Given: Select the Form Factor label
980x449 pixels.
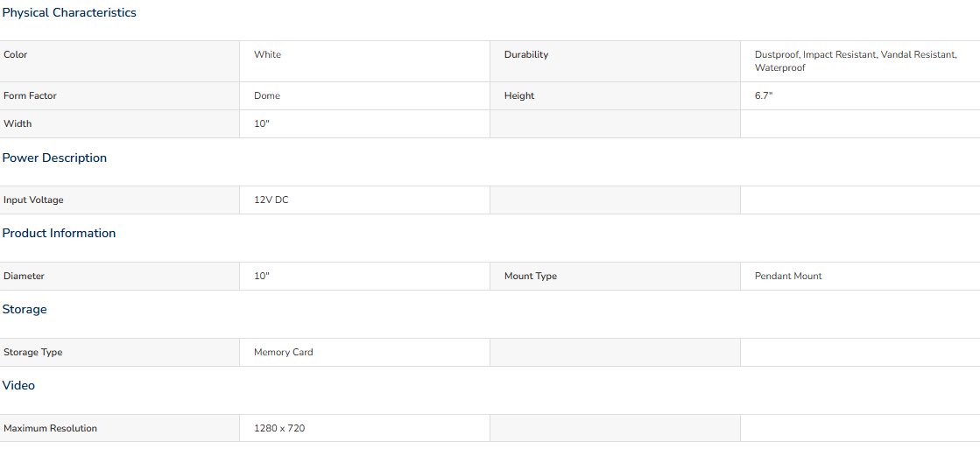Looking at the screenshot, I should coord(30,96).
